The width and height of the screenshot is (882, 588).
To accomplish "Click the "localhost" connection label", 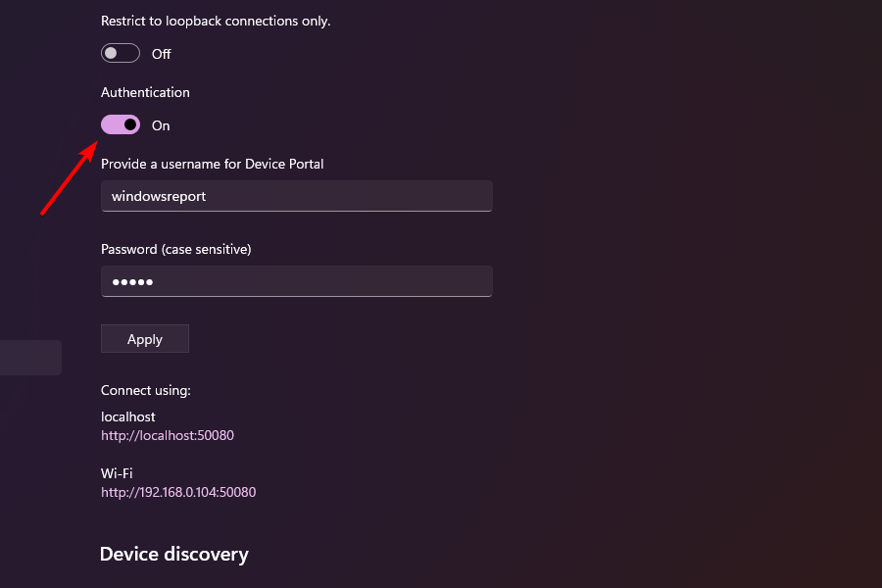I will pyautogui.click(x=128, y=416).
